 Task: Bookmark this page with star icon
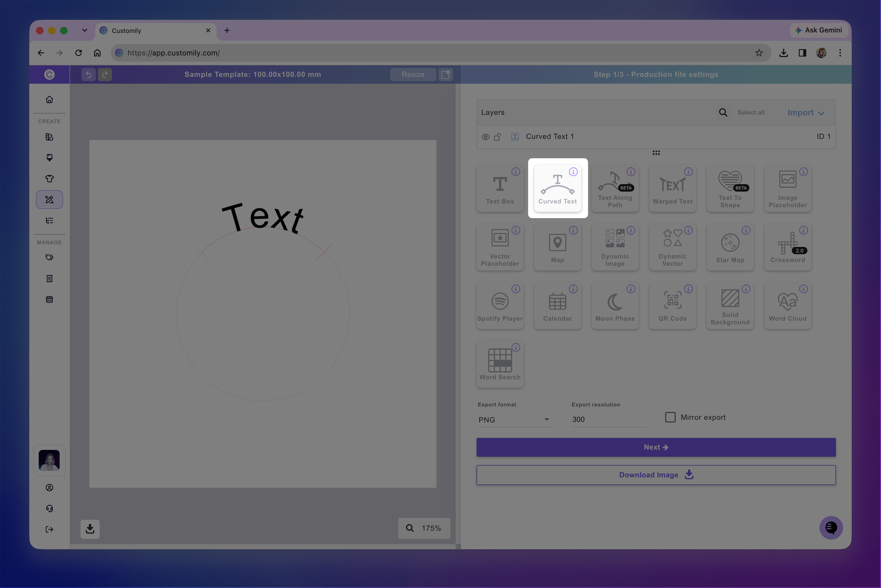(x=759, y=53)
